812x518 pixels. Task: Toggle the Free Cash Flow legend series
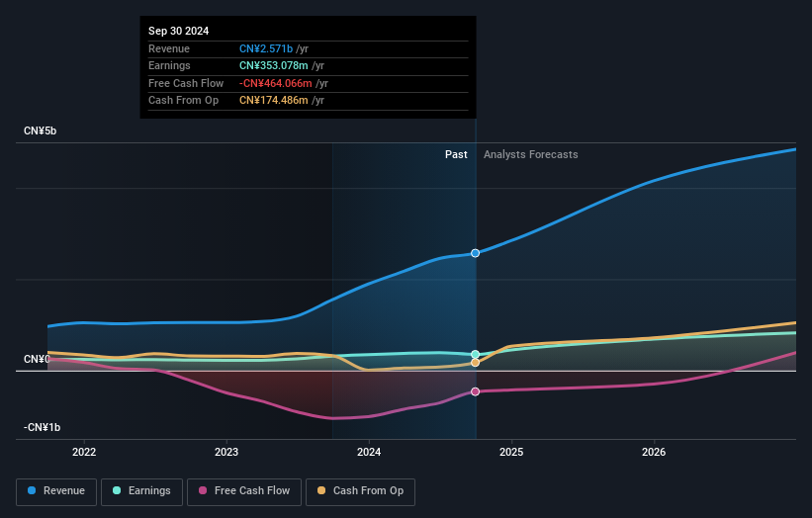tap(244, 491)
